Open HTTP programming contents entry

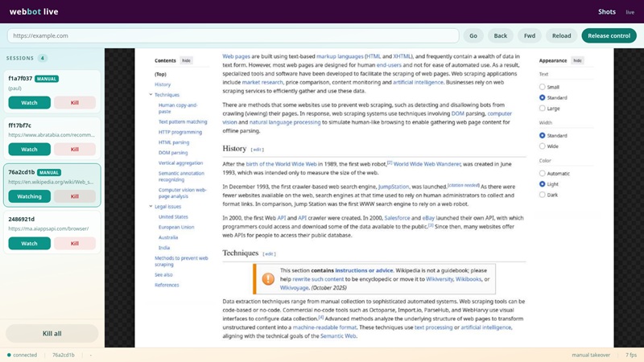[x=180, y=132]
